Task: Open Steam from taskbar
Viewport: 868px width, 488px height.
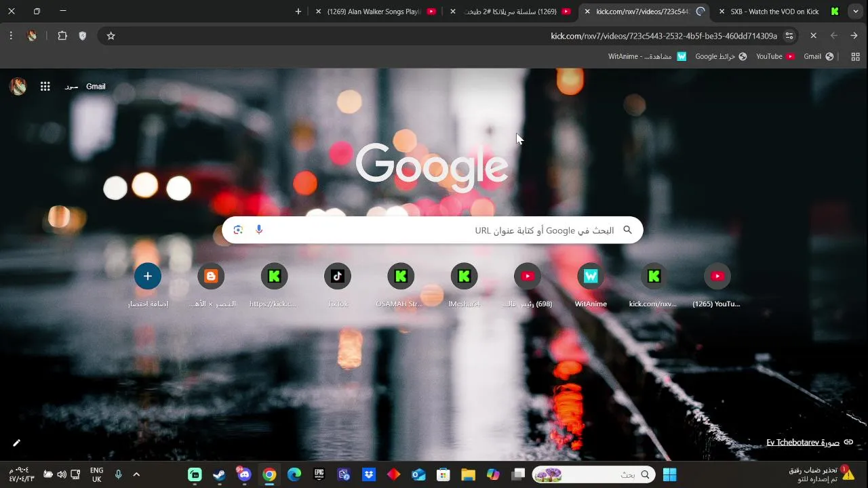Action: pyautogui.click(x=219, y=474)
